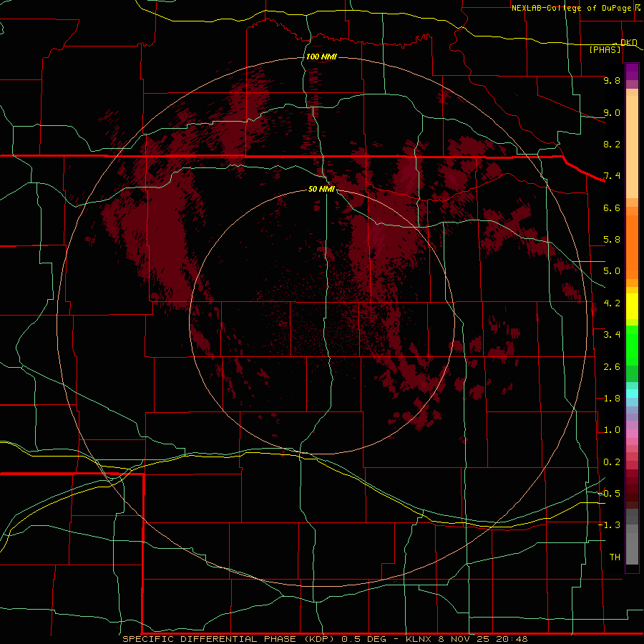644x644 pixels.
Task: Click the [PHAS] legend header
Action: [x=605, y=50]
